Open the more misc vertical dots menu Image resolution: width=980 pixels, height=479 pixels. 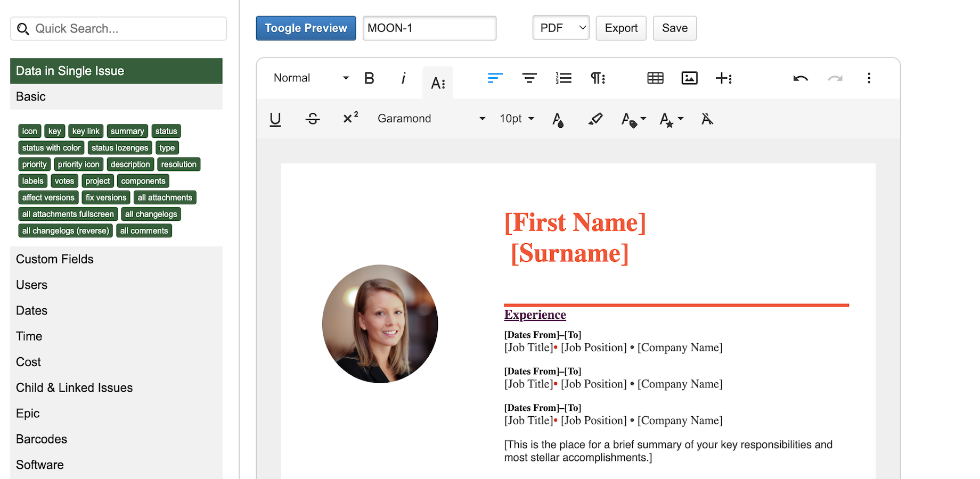[869, 78]
